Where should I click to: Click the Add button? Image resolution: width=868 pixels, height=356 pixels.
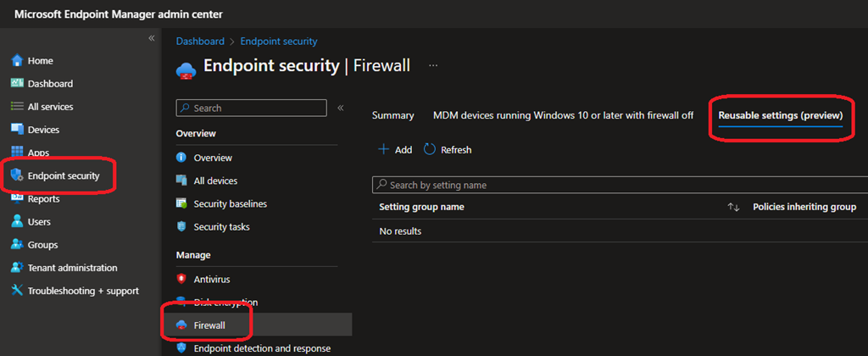395,150
